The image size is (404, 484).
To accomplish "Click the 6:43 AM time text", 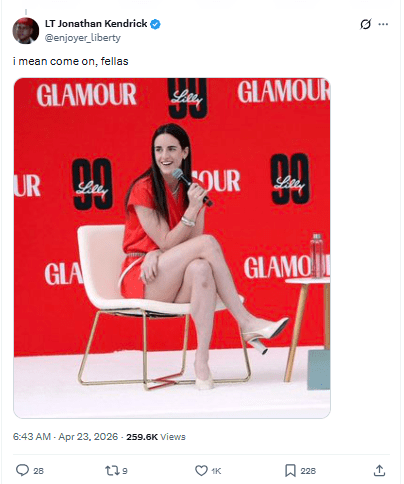I will pos(32,437).
